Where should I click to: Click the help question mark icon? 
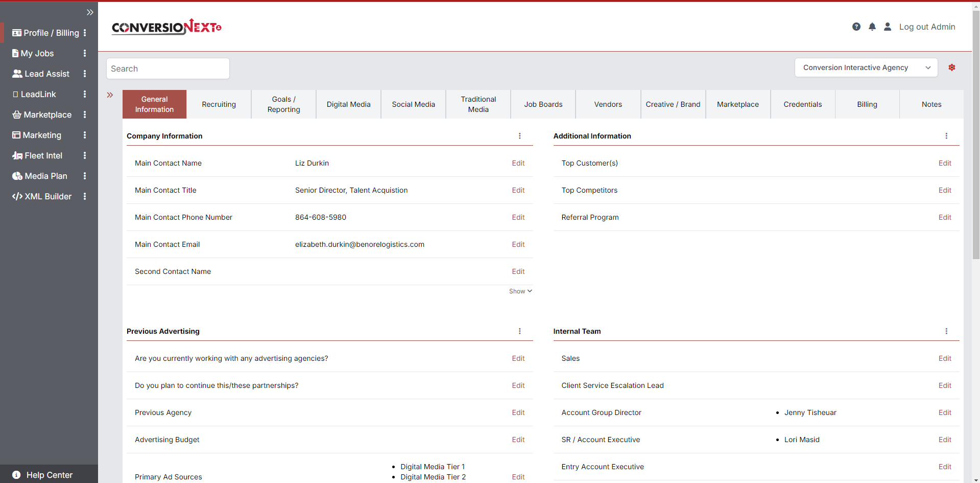[856, 27]
